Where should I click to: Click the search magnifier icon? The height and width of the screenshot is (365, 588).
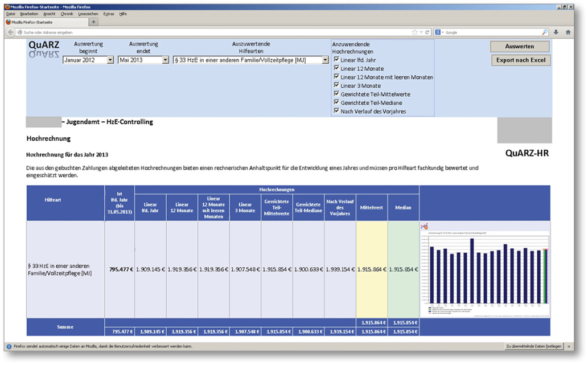click(545, 32)
